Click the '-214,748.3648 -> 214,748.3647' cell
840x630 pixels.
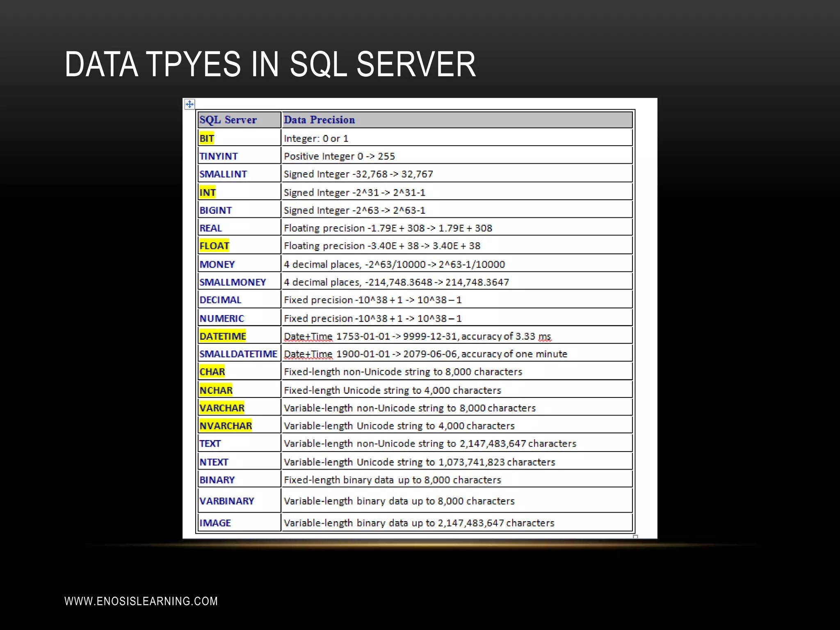[457, 282]
